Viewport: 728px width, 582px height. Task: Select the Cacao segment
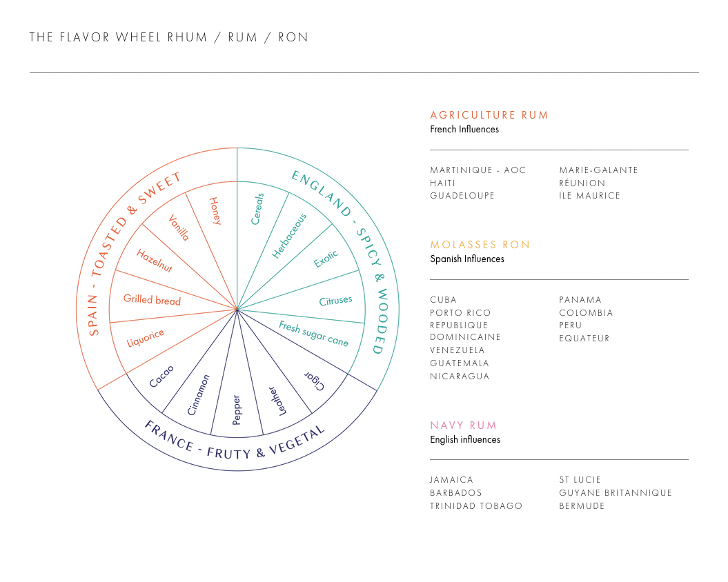point(161,377)
